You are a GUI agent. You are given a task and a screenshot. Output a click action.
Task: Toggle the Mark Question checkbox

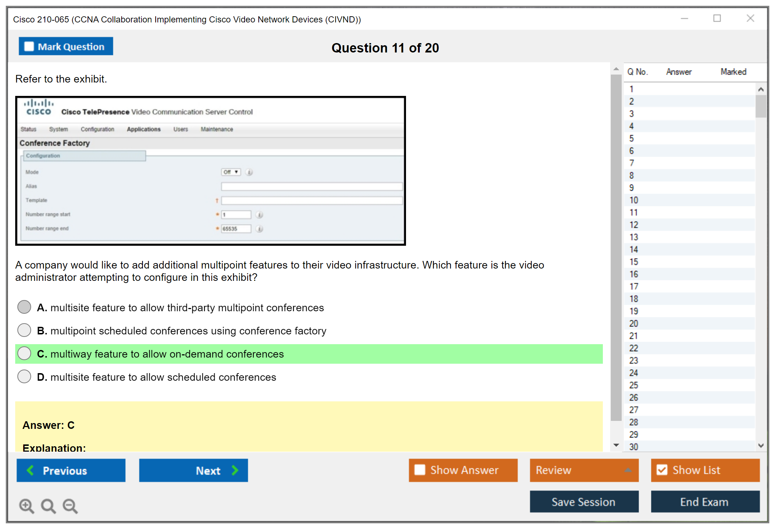[x=29, y=46]
